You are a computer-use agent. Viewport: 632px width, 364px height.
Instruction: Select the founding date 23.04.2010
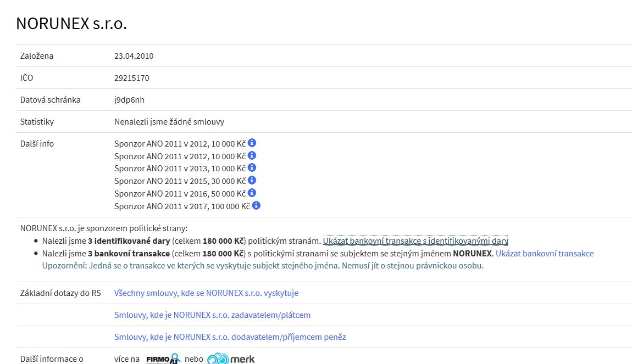(134, 56)
